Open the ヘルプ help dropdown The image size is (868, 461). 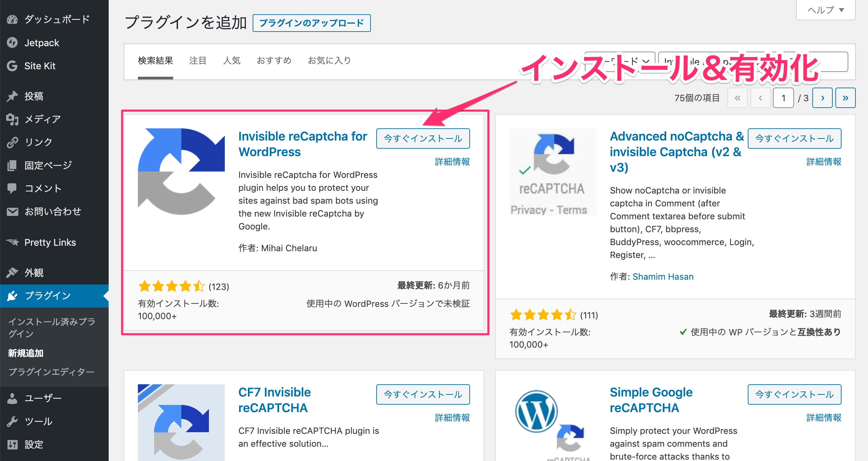tap(826, 10)
